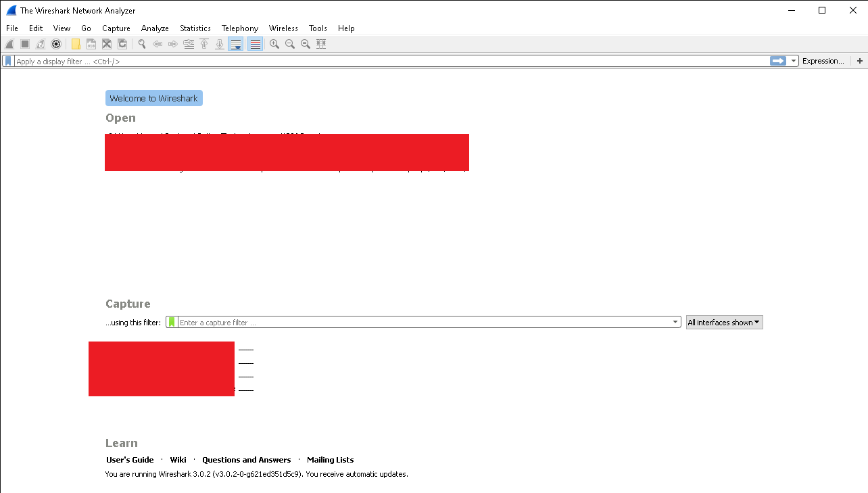Click the Wireshark logo in title bar
This screenshot has height=493, width=868.
pyautogui.click(x=11, y=10)
